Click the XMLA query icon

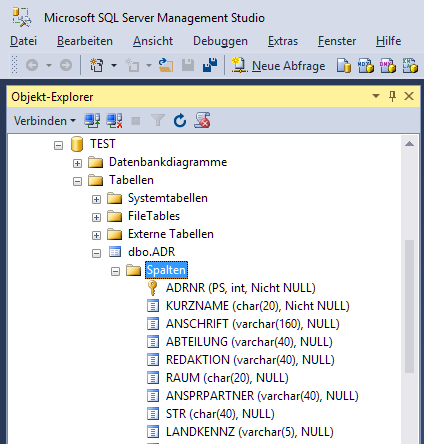coord(410,65)
